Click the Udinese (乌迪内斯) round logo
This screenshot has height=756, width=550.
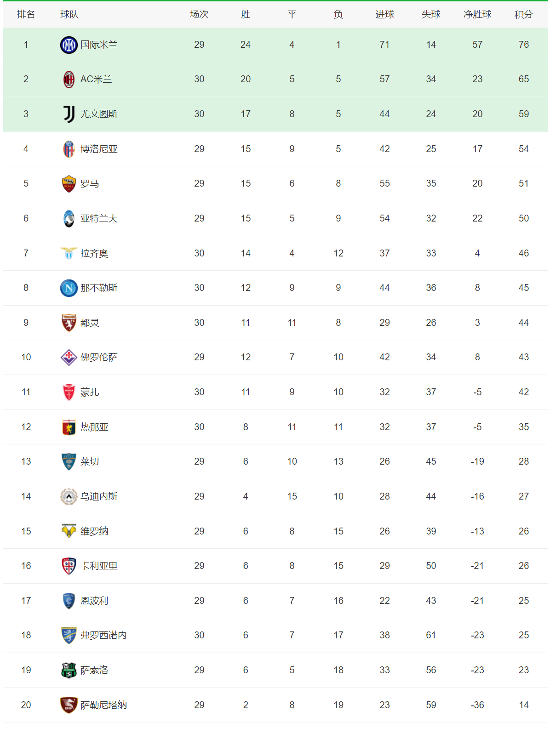pos(69,496)
